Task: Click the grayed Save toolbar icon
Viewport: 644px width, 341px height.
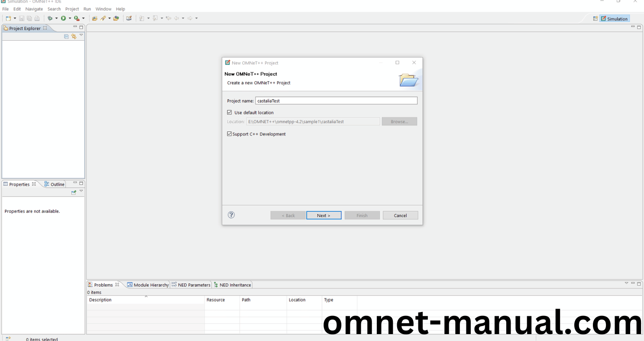Action: (22, 18)
